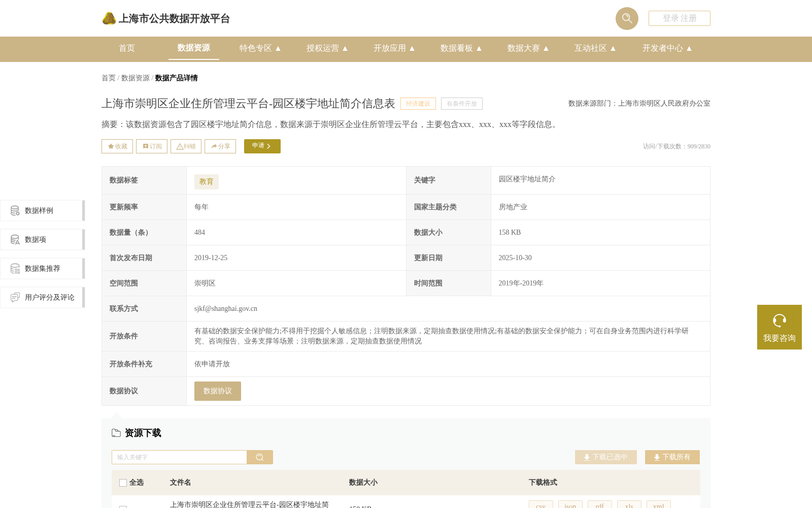The width and height of the screenshot is (812, 508).
Task: Open 数据集推荐 in left sidebar
Action: 43,268
